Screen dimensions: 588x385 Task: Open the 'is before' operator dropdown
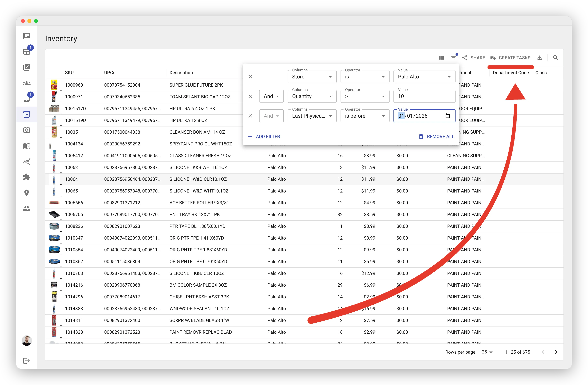(x=365, y=116)
